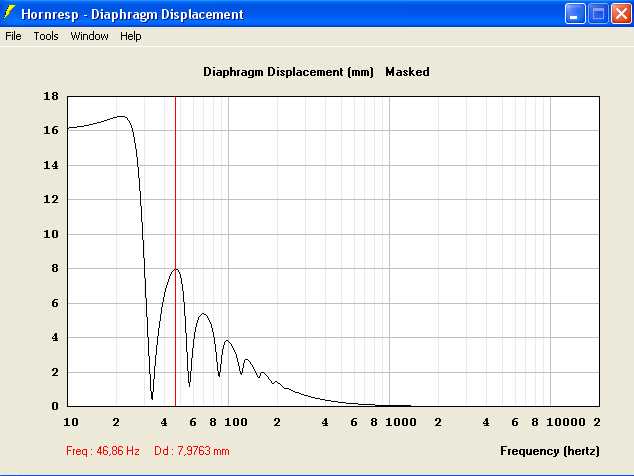Click the highest curve peak near 17 mm
This screenshot has height=476, width=634.
tap(122, 116)
